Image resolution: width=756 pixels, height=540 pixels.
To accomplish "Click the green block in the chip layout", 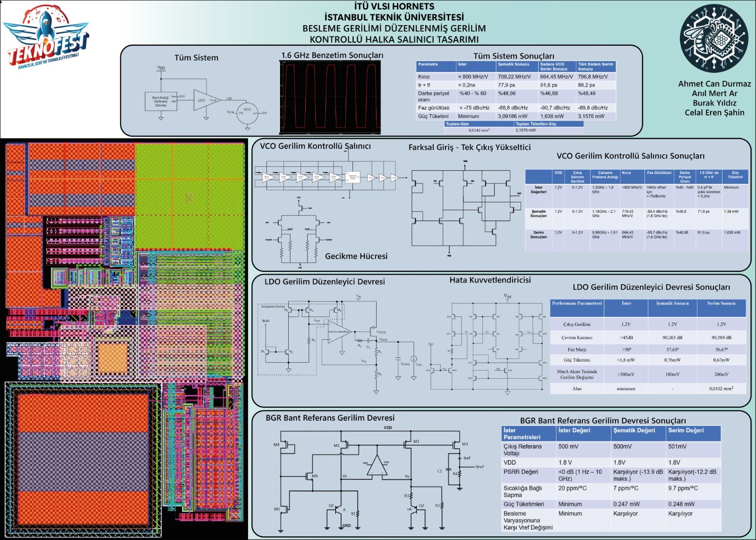I will [189, 195].
